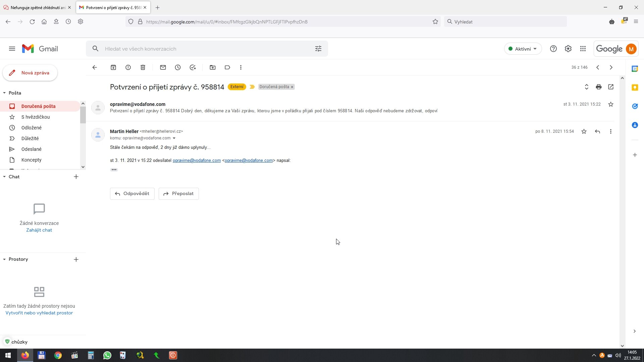This screenshot has width=644, height=362.
Task: Show the newer conversation arrow
Action: tap(598, 67)
